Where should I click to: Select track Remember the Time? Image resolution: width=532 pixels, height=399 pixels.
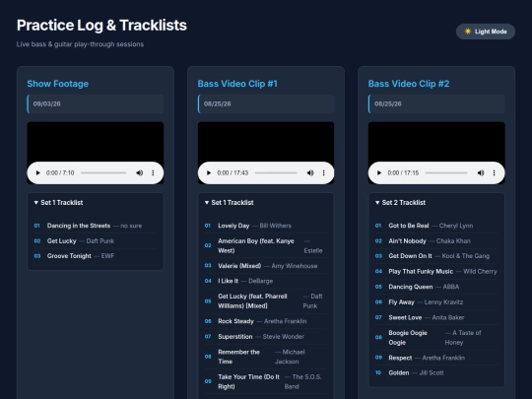[266, 357]
